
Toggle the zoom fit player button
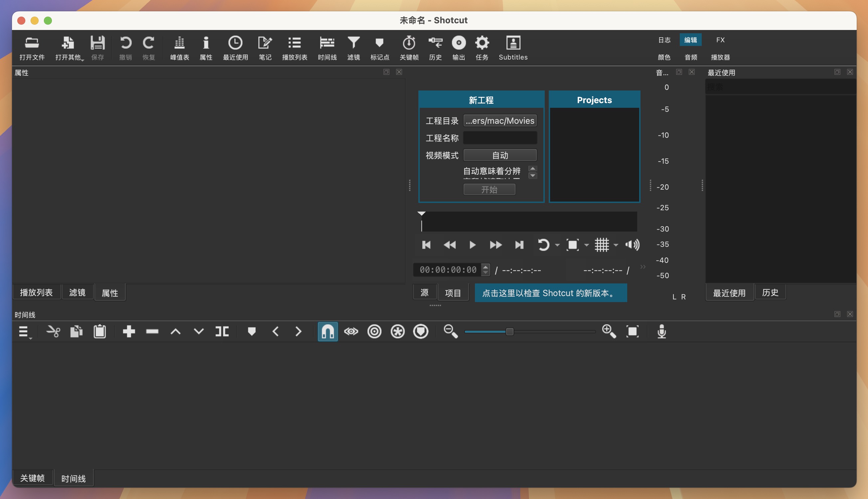click(572, 245)
